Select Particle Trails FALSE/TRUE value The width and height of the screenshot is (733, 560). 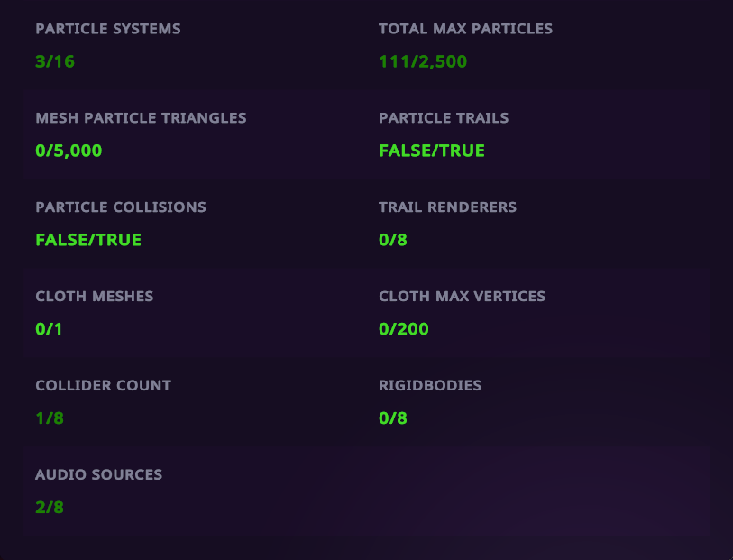432,151
